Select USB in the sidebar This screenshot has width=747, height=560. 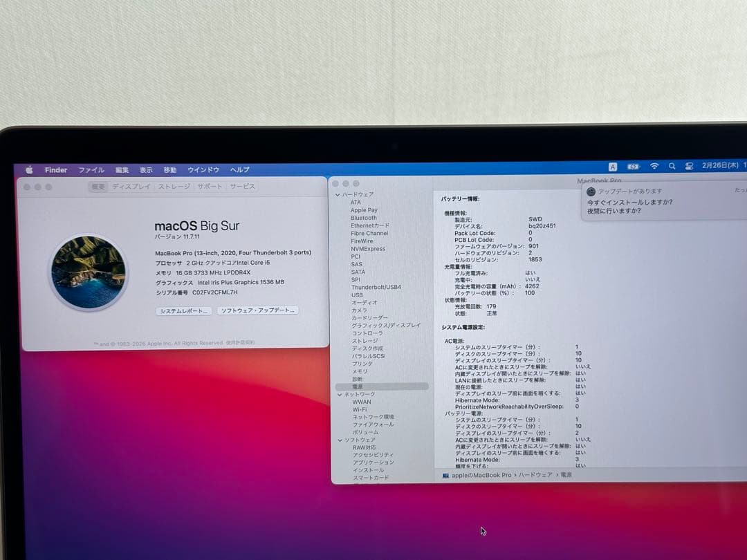click(x=357, y=295)
